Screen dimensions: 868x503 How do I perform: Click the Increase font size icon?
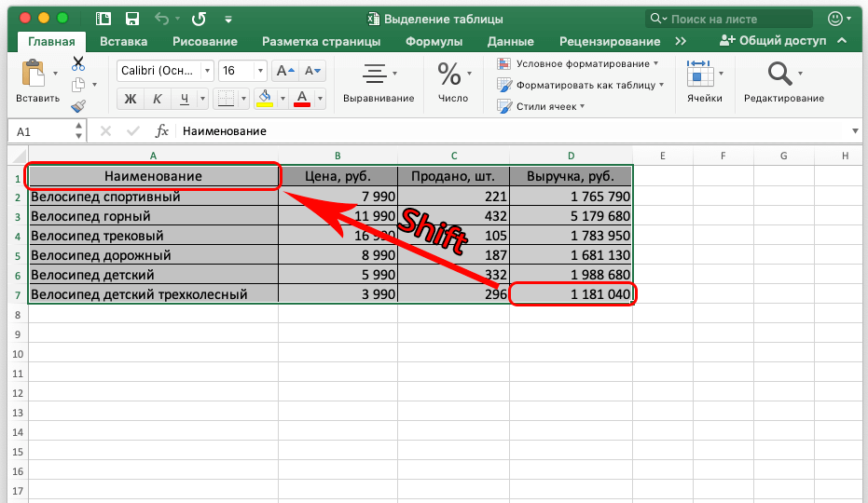click(x=285, y=71)
